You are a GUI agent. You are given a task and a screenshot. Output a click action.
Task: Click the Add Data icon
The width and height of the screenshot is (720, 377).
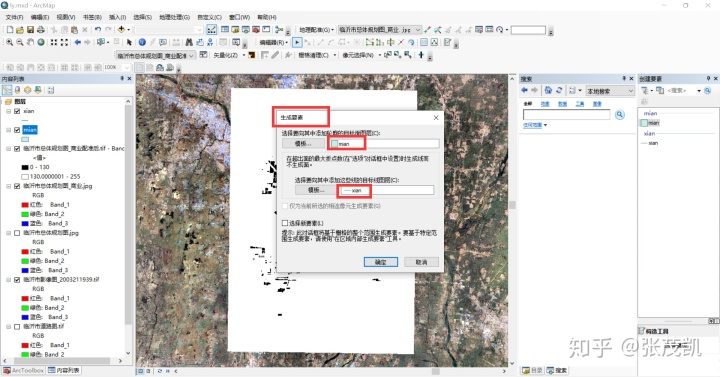(x=121, y=30)
